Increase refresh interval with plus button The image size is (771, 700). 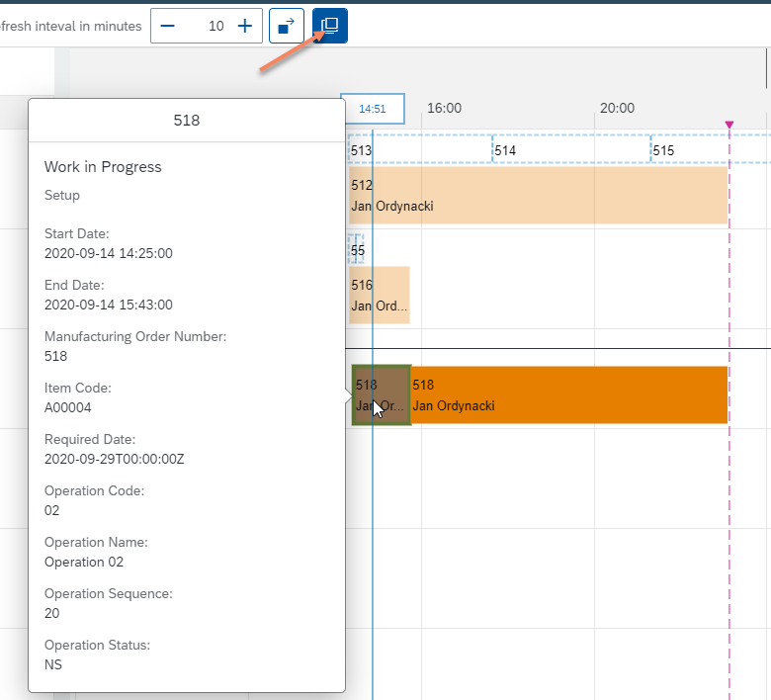point(245,26)
